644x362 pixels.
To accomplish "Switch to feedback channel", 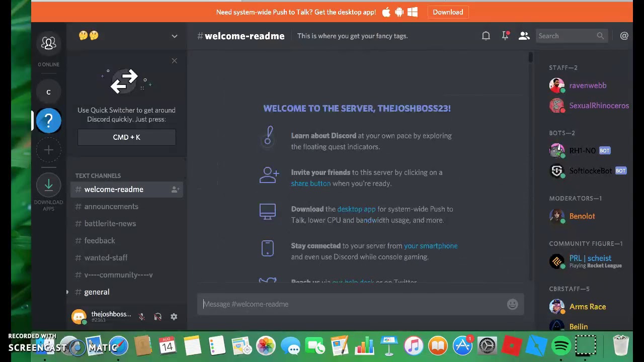I will 126,241.
